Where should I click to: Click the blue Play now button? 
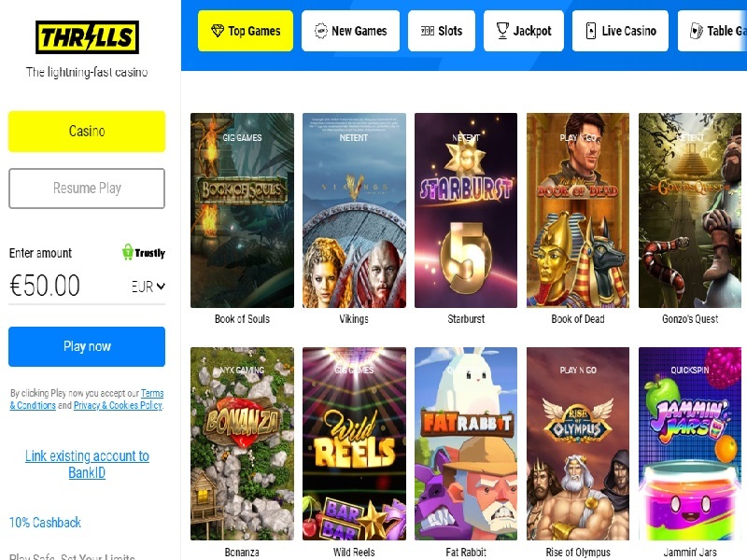(87, 346)
